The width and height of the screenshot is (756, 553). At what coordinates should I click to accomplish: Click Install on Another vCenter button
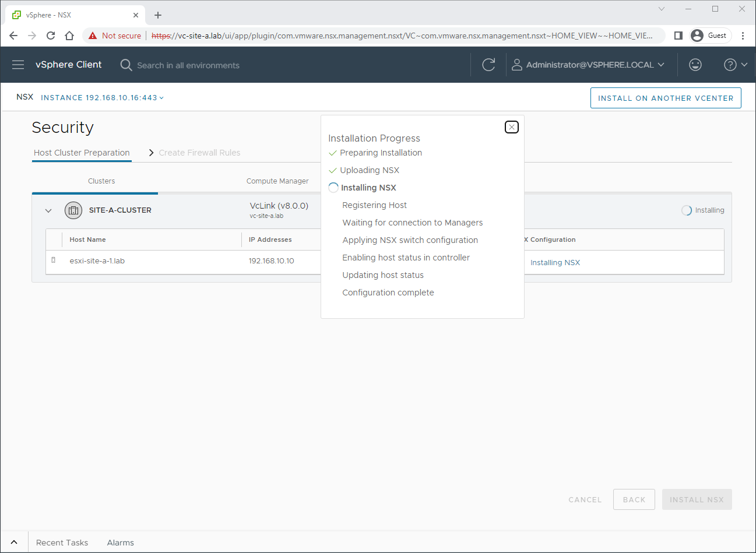pyautogui.click(x=666, y=98)
